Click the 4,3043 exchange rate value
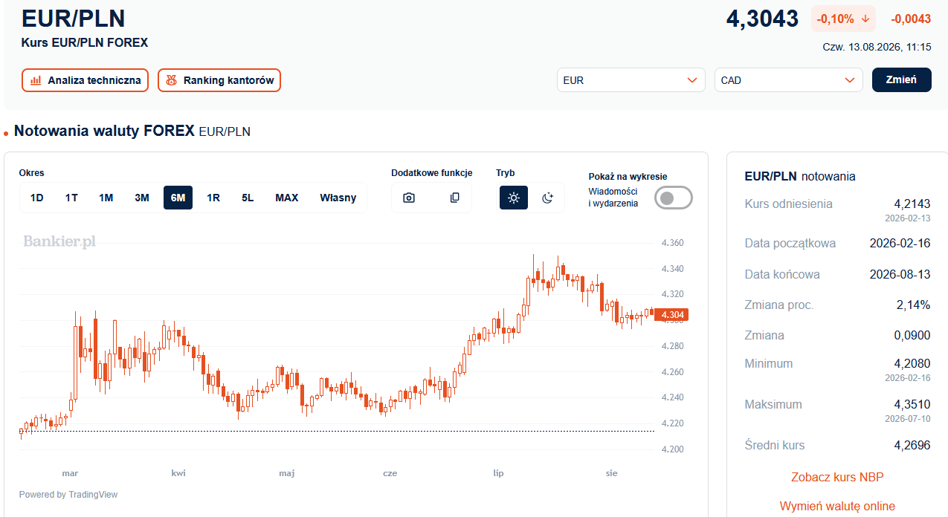 tap(762, 19)
